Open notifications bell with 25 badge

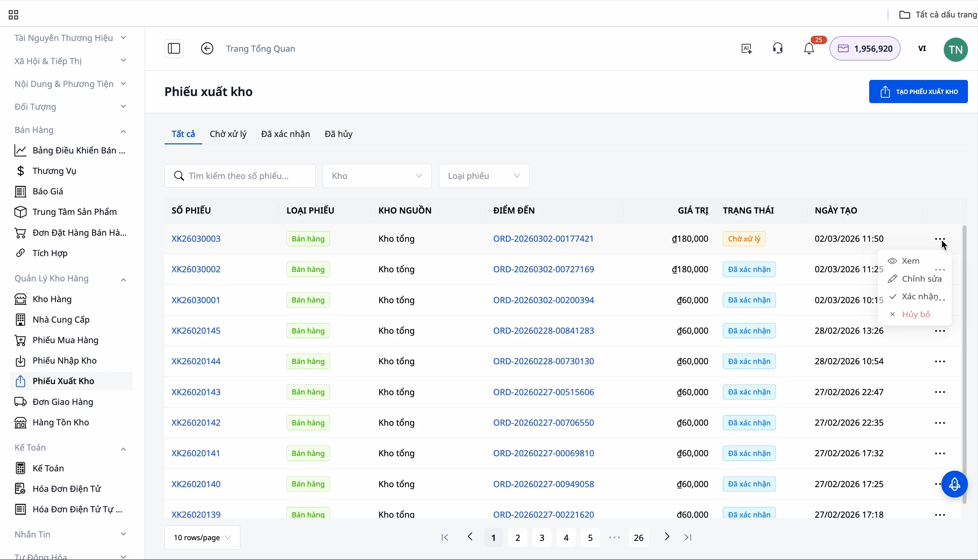coord(809,49)
